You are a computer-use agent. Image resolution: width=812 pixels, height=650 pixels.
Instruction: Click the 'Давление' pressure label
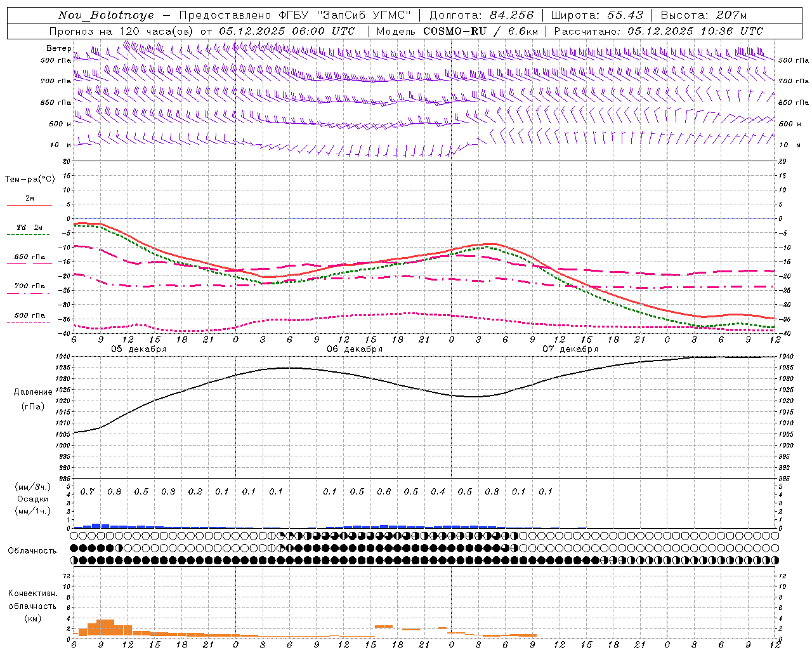coord(33,392)
